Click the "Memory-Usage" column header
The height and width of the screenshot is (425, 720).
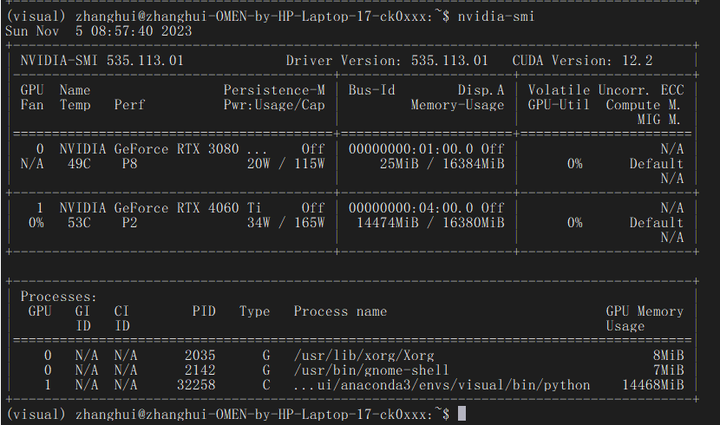coord(457,105)
